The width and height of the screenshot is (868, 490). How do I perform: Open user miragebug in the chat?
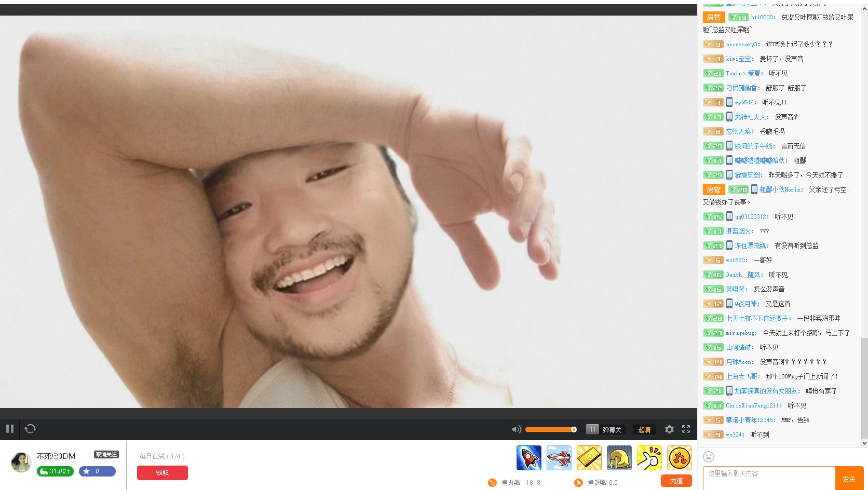(741, 333)
